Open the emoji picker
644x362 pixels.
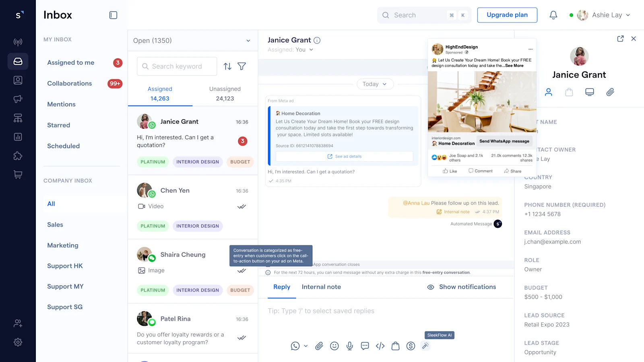click(x=334, y=346)
